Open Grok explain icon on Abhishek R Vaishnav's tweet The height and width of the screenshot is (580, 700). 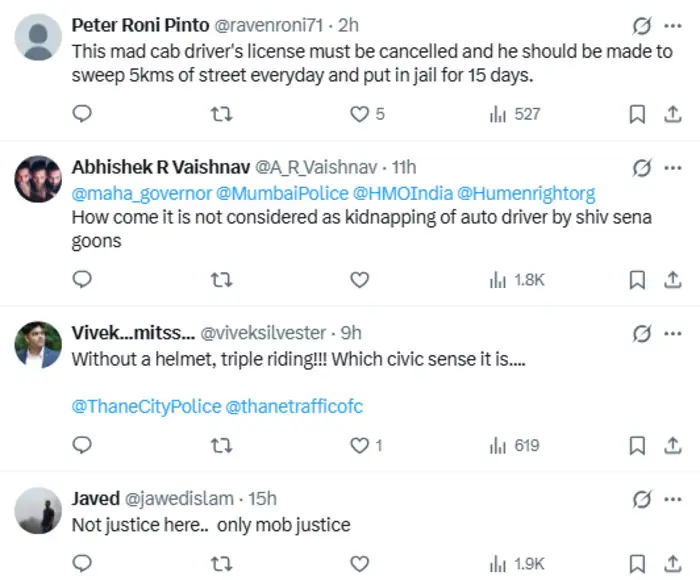tap(642, 168)
